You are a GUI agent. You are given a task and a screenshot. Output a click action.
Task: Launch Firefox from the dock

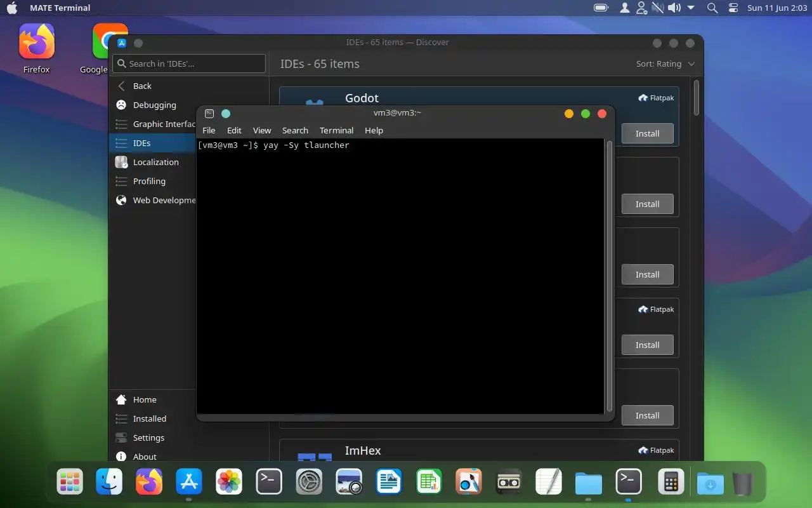pyautogui.click(x=149, y=482)
